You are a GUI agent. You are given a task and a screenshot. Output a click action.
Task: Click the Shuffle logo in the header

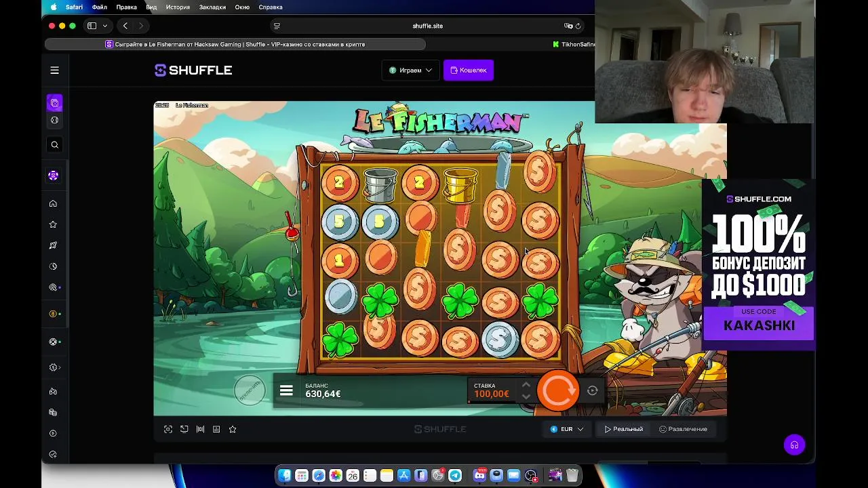tap(193, 70)
